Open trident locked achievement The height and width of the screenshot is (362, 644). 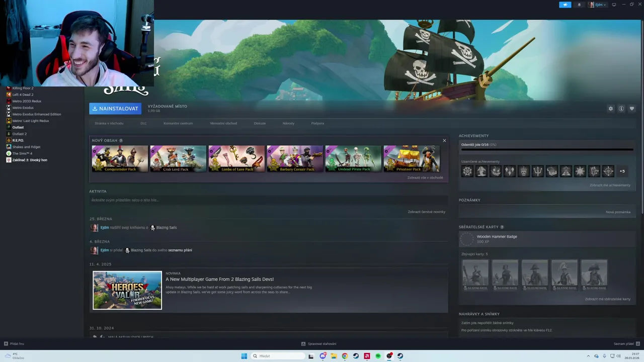[538, 171]
